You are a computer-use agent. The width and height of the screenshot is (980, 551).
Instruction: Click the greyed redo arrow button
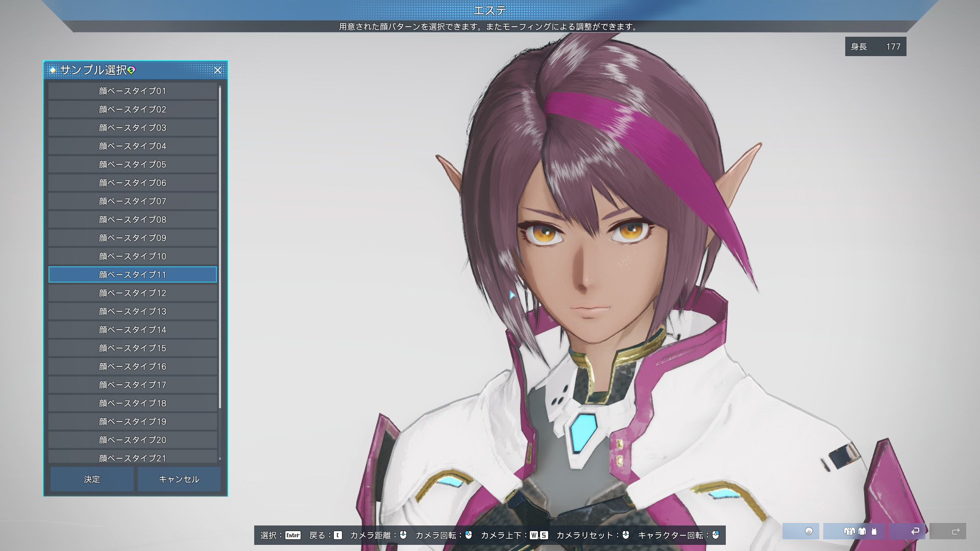pyautogui.click(x=948, y=531)
